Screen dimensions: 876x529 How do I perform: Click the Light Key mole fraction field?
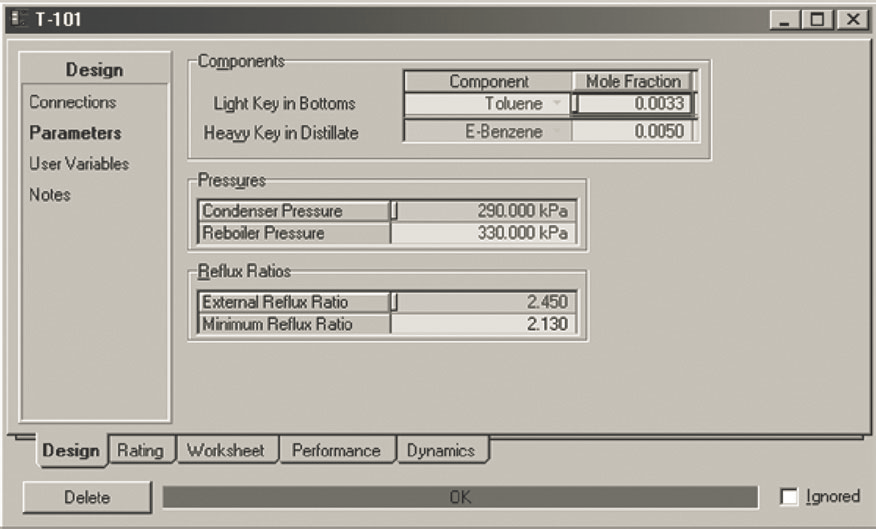point(633,104)
